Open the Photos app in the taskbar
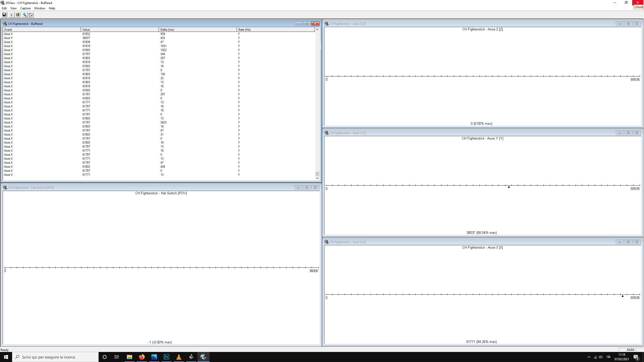The image size is (644, 362). point(154,357)
